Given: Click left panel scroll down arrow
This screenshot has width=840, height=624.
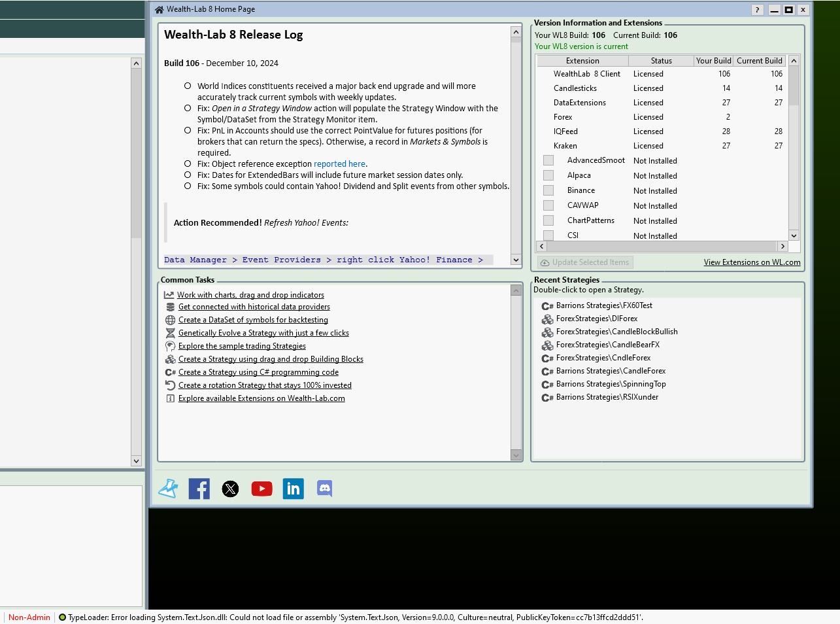Looking at the screenshot, I should (x=136, y=460).
